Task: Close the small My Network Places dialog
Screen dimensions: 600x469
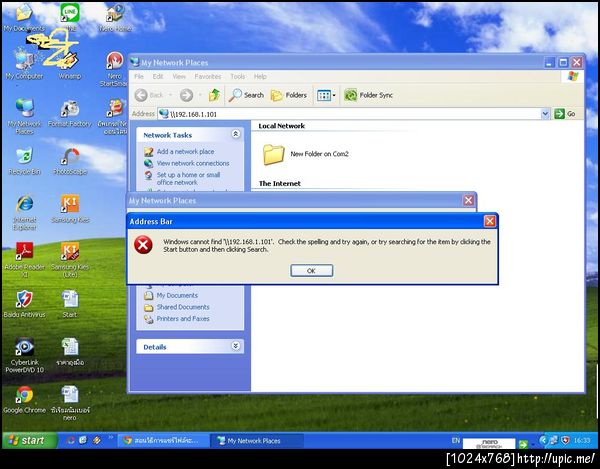Action: tap(468, 200)
